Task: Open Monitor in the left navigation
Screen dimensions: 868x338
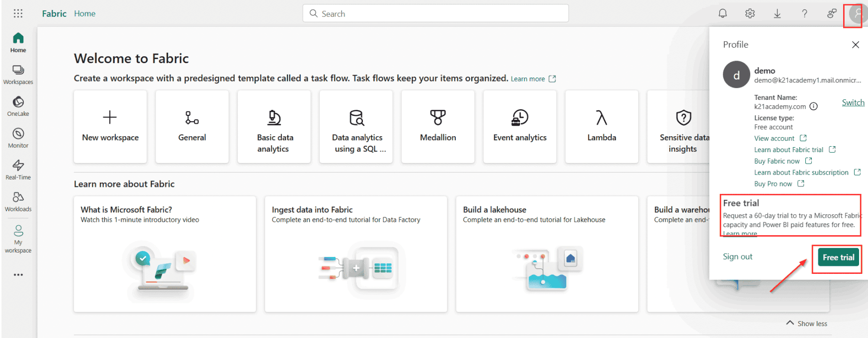Action: (18, 138)
